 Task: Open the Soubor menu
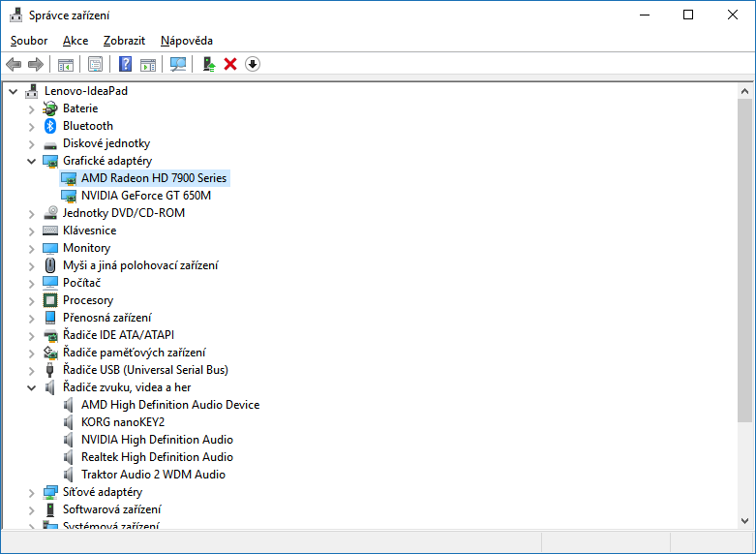(29, 41)
